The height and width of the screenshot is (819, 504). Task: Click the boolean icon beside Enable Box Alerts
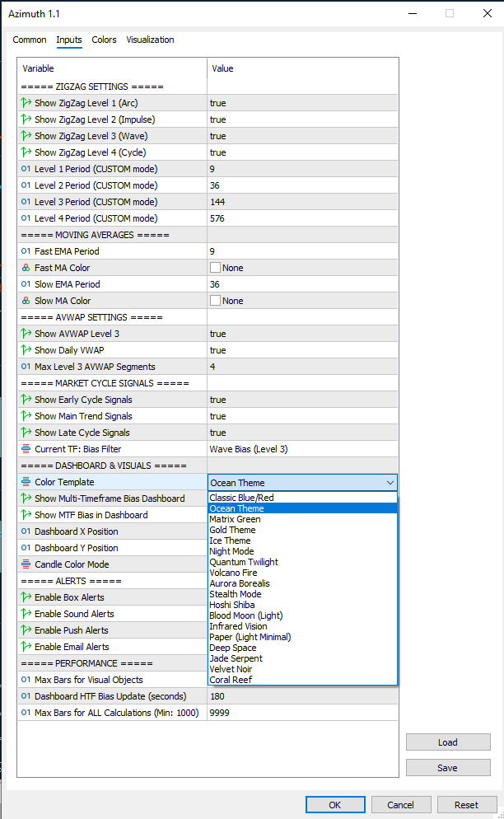coord(26,597)
